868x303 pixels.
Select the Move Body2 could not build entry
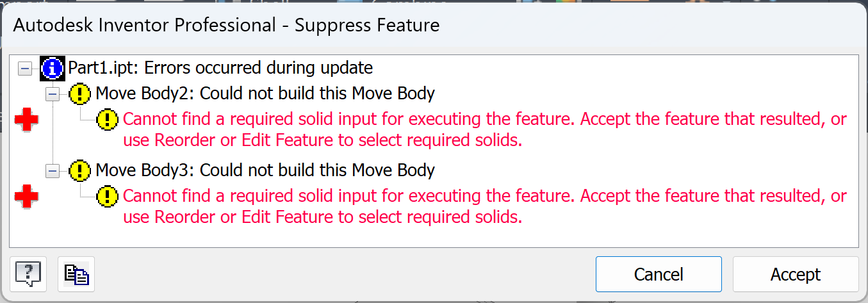[265, 94]
